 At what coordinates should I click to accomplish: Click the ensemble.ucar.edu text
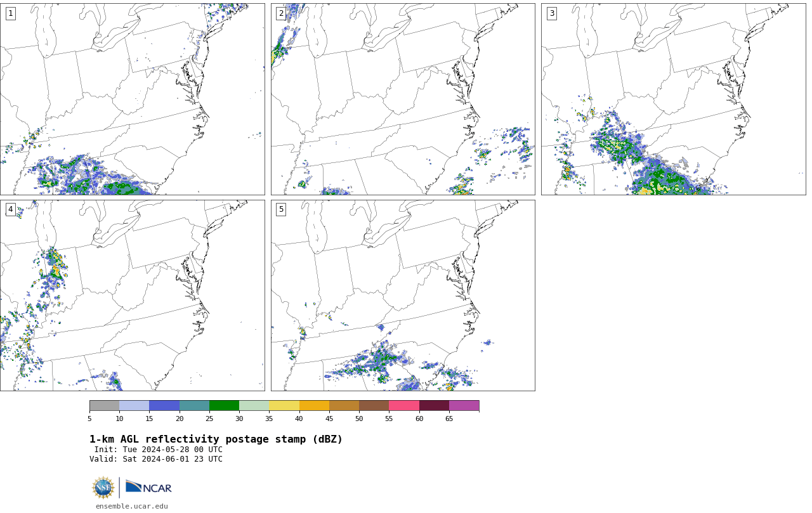click(132, 506)
